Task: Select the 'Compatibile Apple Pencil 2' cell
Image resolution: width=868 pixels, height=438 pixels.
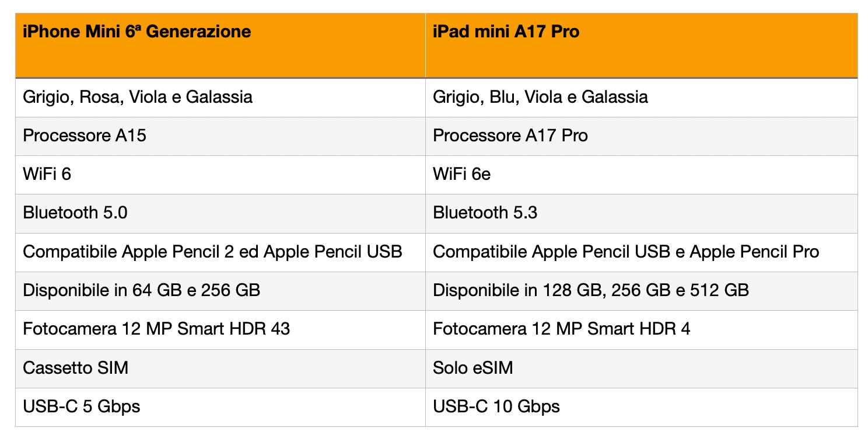Action: coord(212,252)
